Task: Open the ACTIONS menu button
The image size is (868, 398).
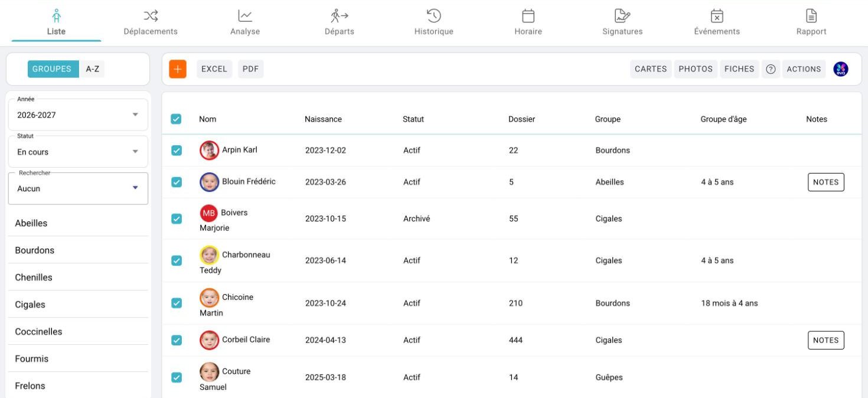Action: [x=804, y=69]
